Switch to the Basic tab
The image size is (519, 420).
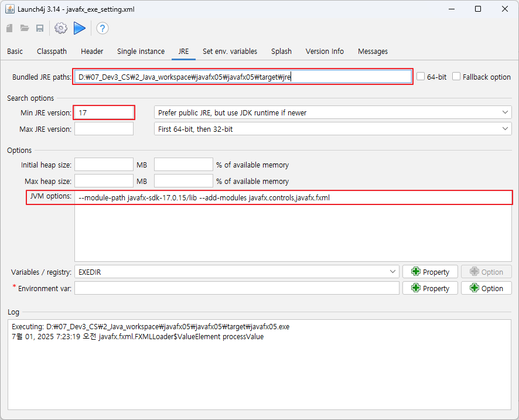tap(15, 52)
